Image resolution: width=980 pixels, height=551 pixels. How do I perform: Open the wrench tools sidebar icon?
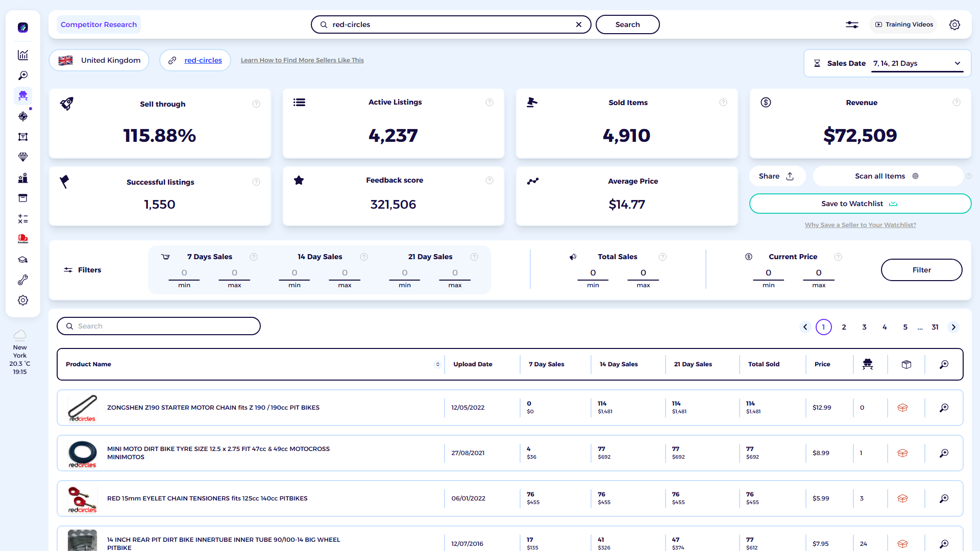click(x=23, y=280)
